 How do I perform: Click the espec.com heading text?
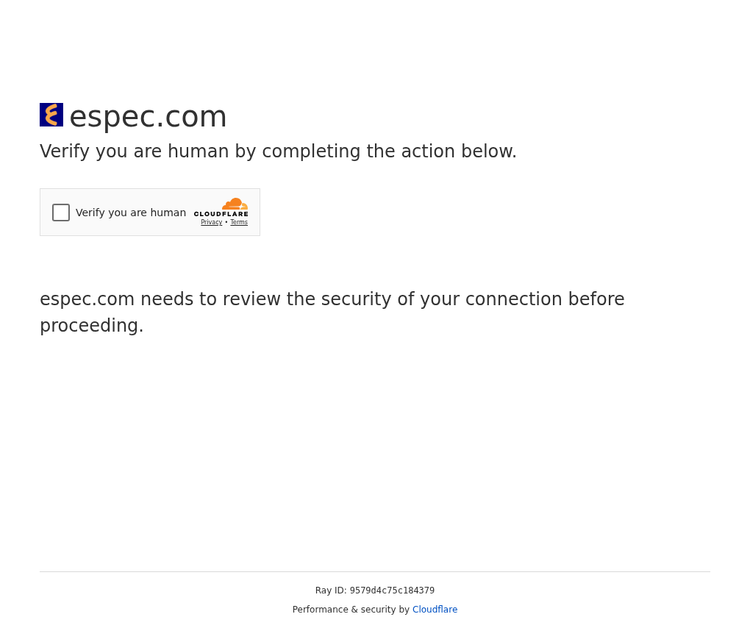(148, 116)
